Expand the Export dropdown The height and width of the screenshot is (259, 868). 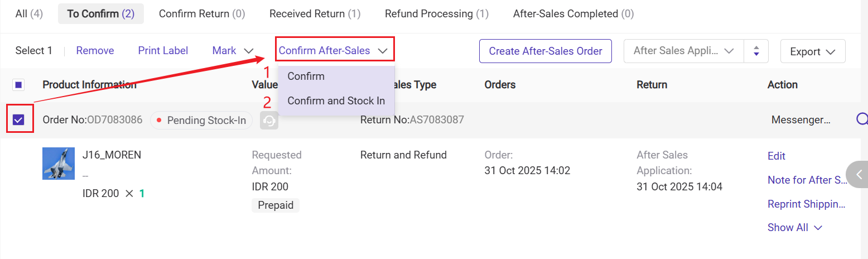coord(812,51)
